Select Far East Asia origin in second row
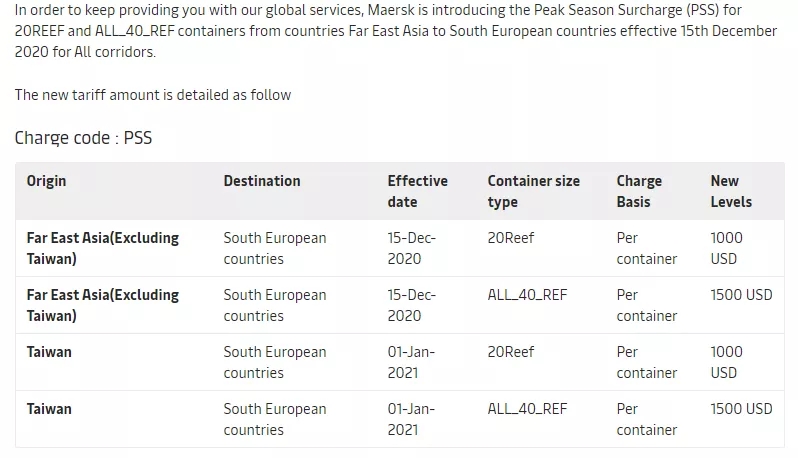Image resolution: width=798 pixels, height=458 pixels. tap(102, 305)
